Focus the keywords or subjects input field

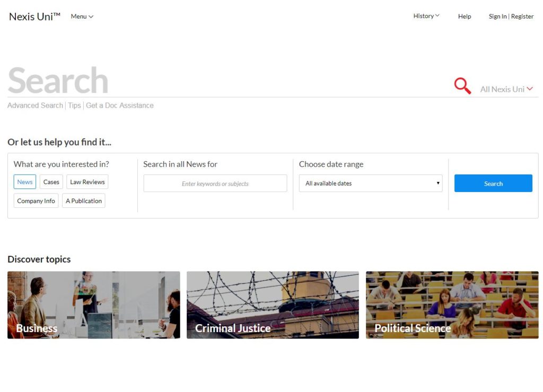[215, 183]
